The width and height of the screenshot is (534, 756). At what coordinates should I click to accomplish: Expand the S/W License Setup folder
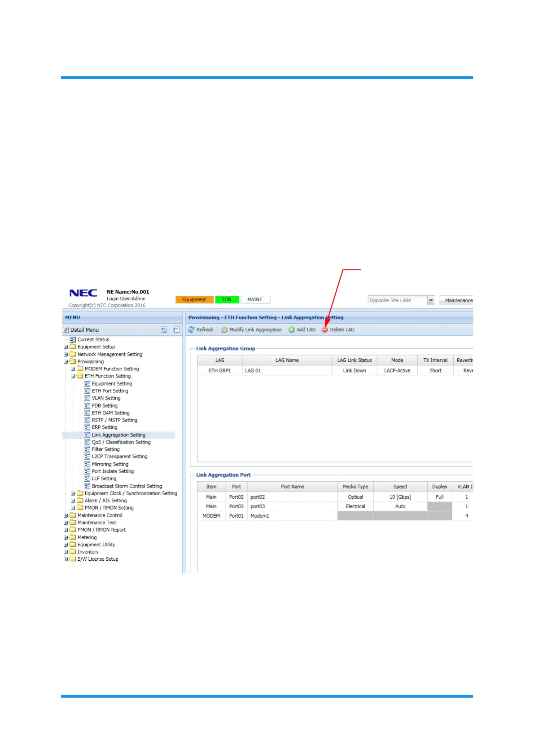(x=66, y=559)
